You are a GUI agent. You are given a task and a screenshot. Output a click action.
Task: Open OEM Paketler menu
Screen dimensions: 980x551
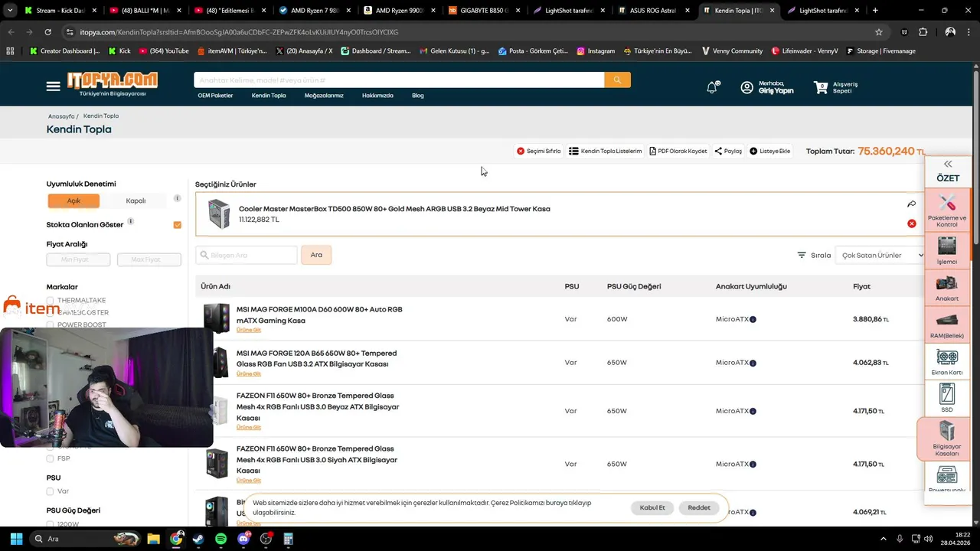(215, 96)
